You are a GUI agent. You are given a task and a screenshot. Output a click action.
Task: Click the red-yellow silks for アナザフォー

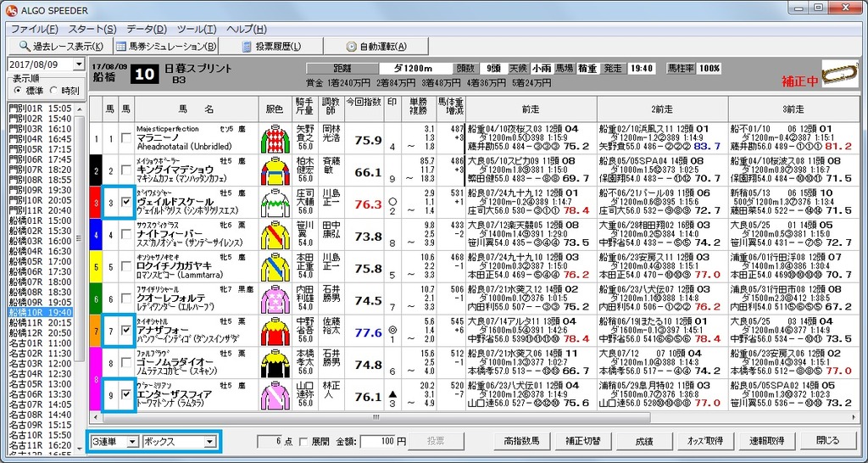point(275,332)
